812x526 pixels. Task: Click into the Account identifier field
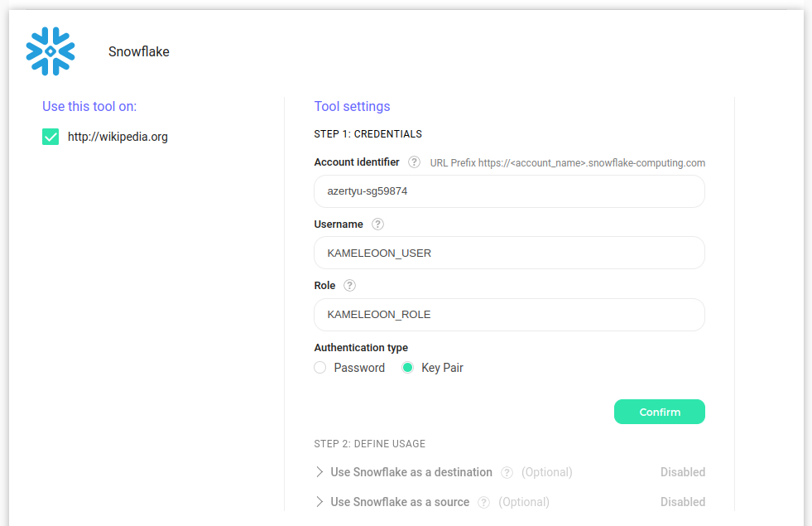tap(509, 191)
